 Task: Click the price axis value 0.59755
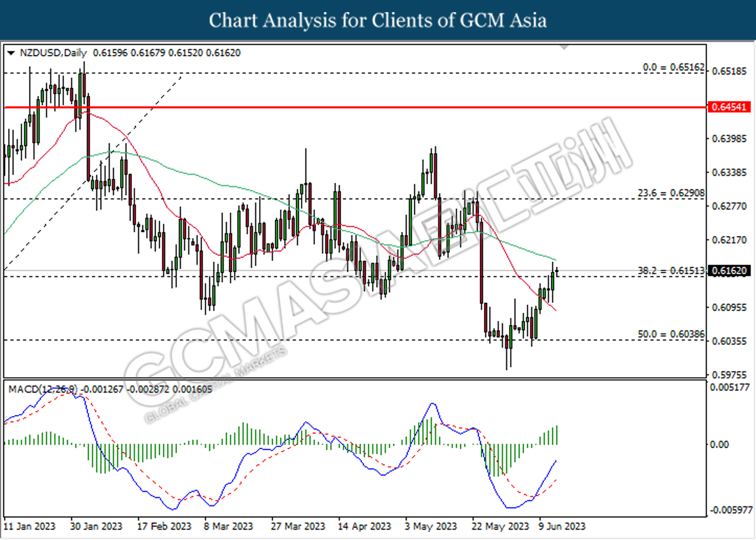tap(729, 375)
